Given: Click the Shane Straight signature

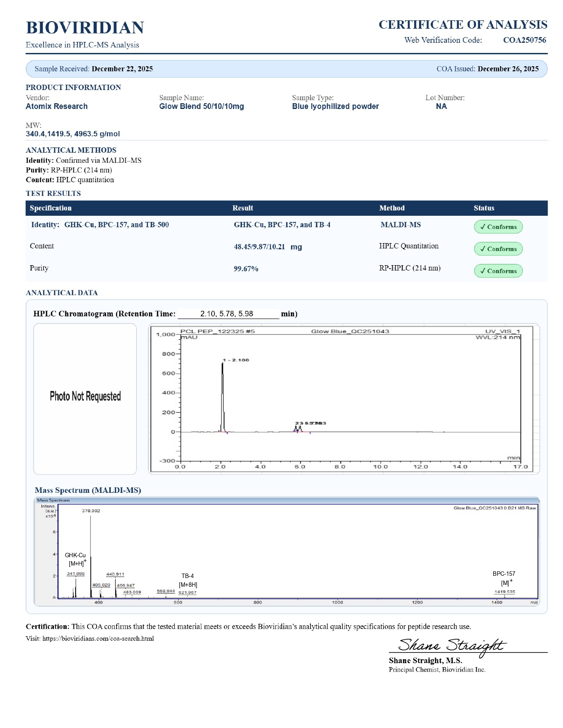Looking at the screenshot, I should pyautogui.click(x=450, y=645).
